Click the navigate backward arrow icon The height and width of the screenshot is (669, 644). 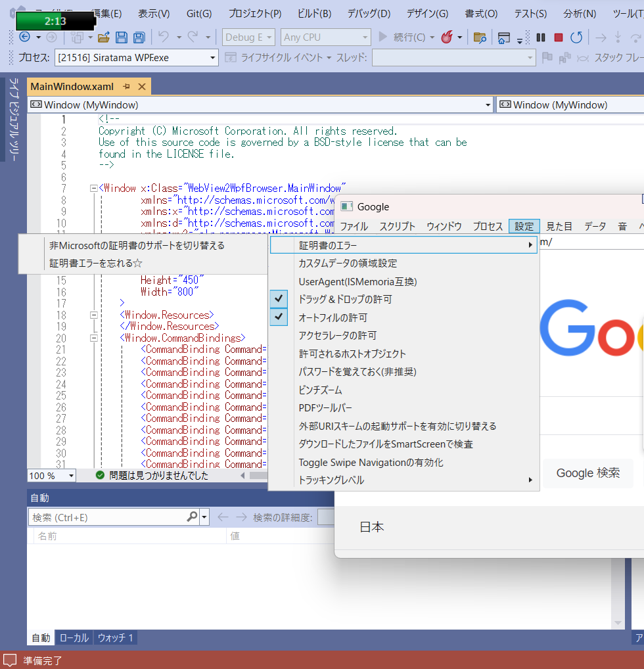tap(25, 37)
